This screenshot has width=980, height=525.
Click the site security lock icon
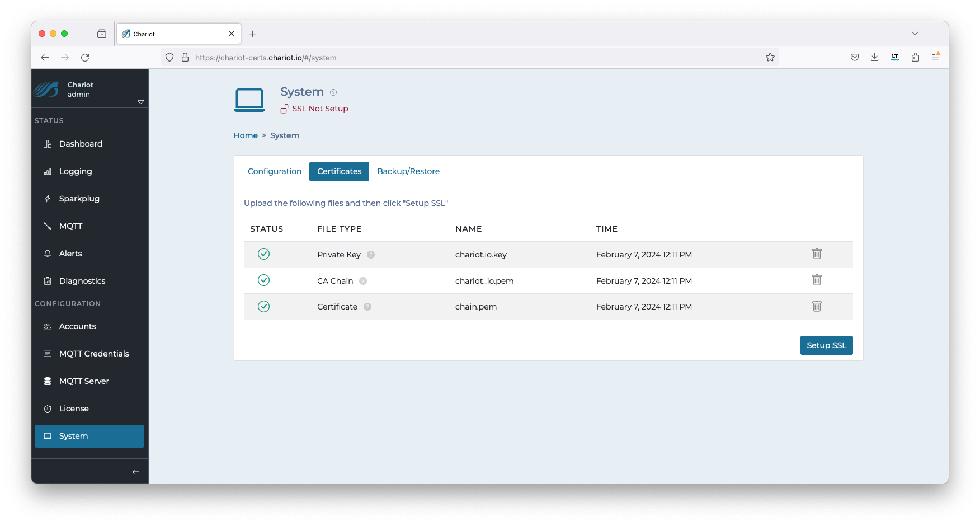[x=185, y=58]
